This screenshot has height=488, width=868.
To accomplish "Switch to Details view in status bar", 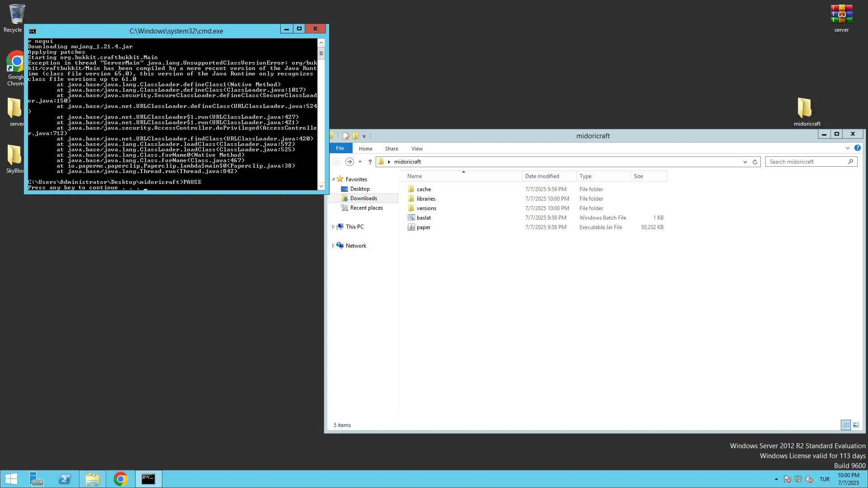I will [x=845, y=425].
